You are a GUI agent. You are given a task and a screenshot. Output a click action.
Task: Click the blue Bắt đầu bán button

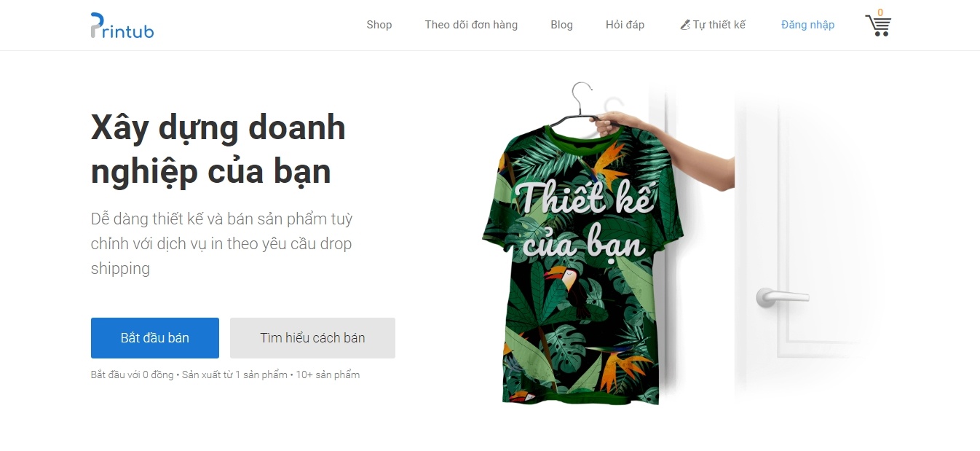pyautogui.click(x=155, y=338)
